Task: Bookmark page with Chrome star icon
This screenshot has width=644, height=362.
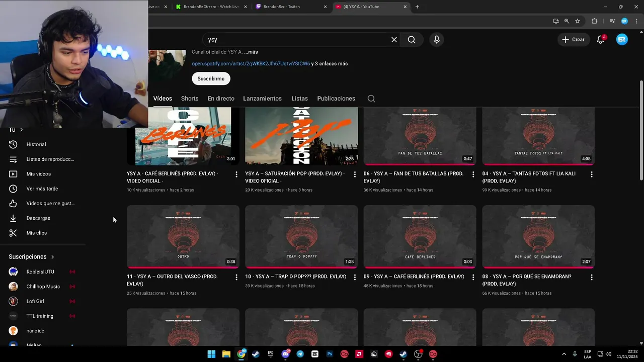Action: tap(578, 21)
